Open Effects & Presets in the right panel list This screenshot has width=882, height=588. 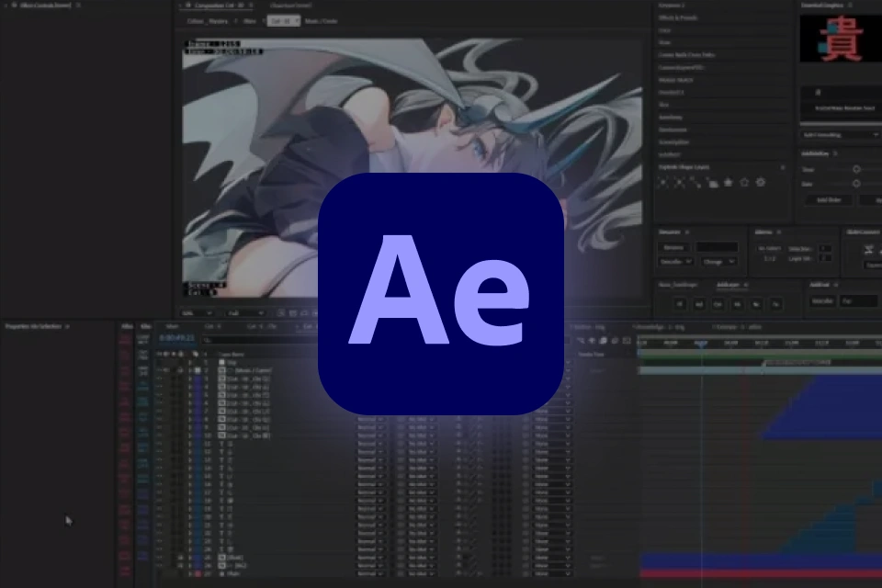click(x=678, y=18)
